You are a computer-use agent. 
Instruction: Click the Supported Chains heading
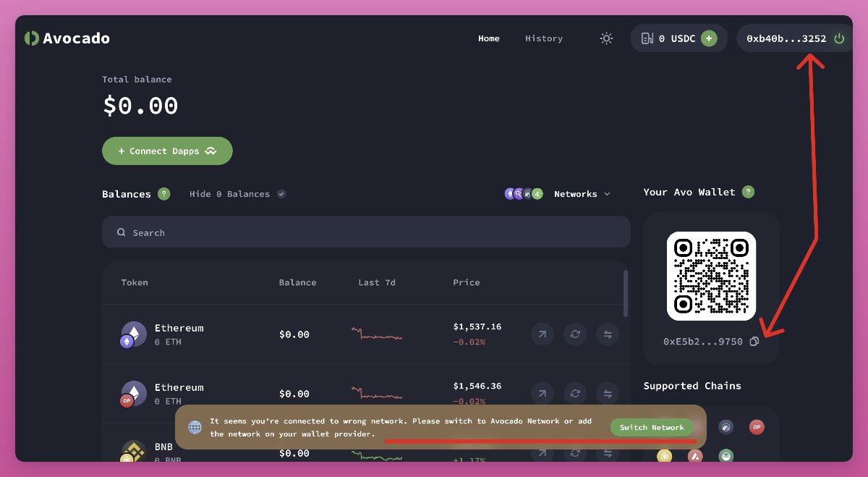[x=692, y=386]
